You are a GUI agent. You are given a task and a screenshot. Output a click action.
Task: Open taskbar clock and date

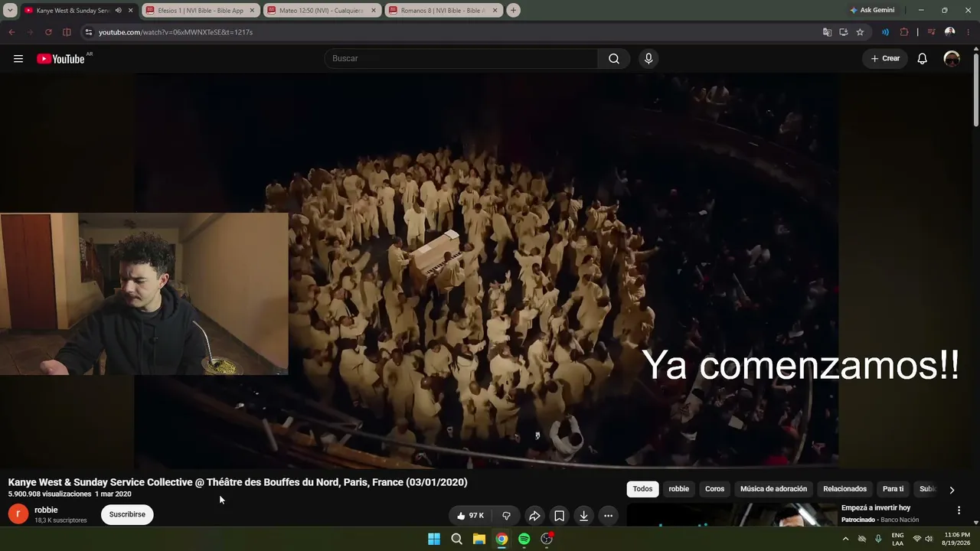click(957, 539)
